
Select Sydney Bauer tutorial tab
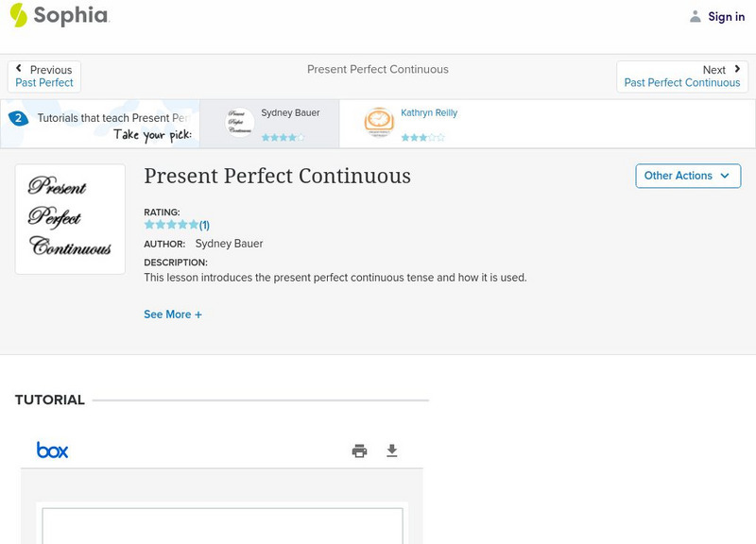pyautogui.click(x=290, y=113)
